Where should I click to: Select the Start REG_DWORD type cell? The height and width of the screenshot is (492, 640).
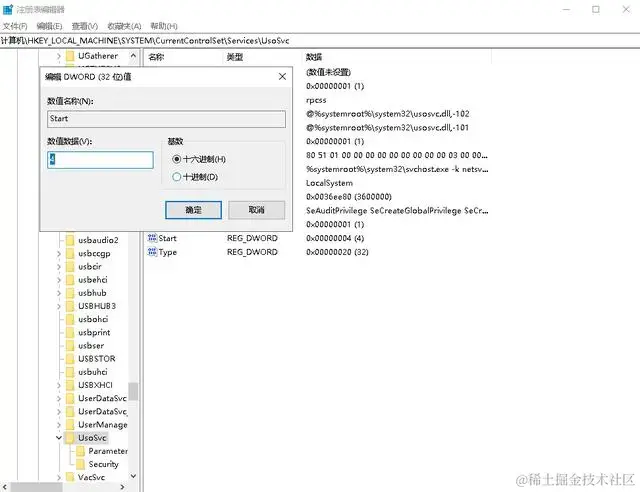[x=252, y=238]
